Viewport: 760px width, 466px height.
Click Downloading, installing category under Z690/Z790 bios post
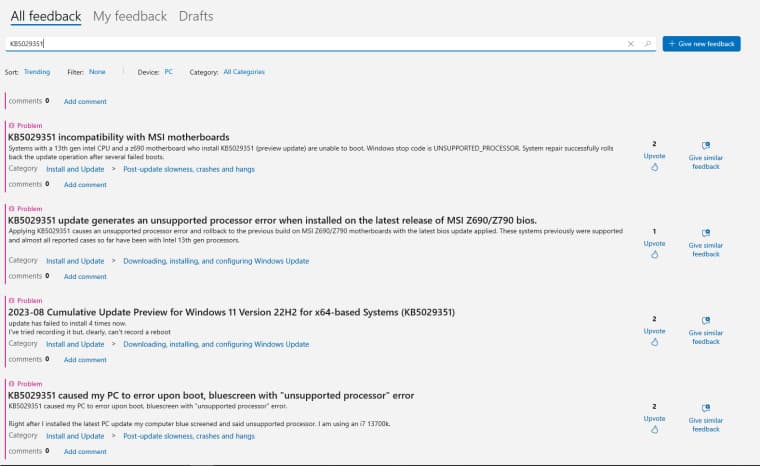point(216,261)
